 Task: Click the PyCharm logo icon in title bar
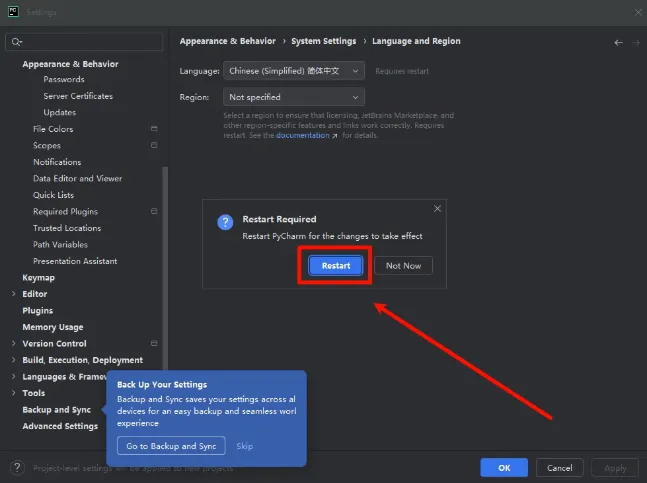click(13, 12)
